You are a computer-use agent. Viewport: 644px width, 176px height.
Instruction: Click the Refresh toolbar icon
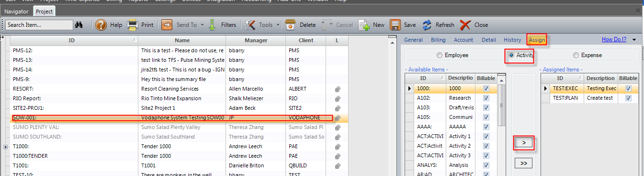[x=427, y=25]
